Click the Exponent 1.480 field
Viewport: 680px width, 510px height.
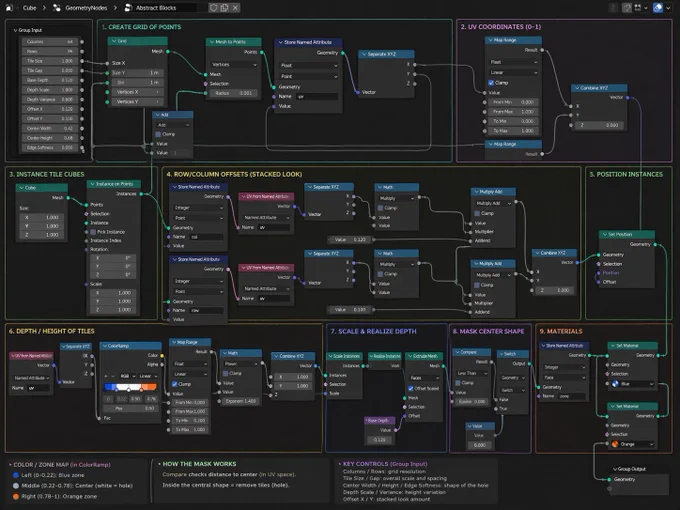click(x=241, y=401)
